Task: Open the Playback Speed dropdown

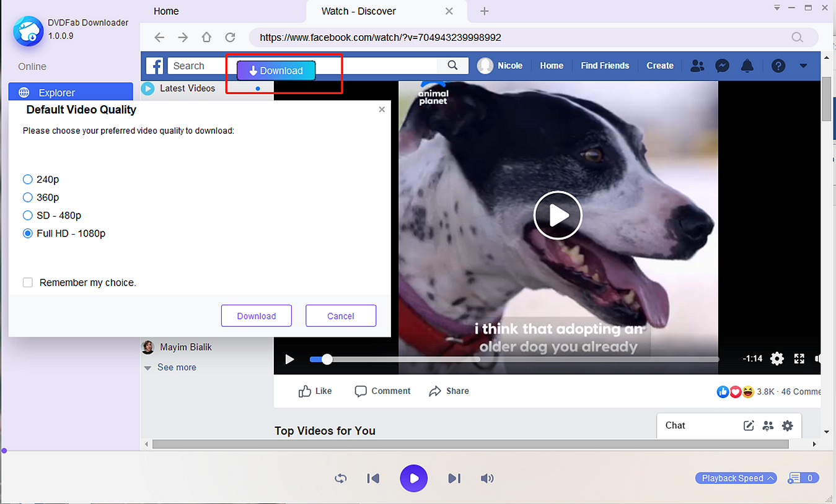Action: click(x=736, y=478)
